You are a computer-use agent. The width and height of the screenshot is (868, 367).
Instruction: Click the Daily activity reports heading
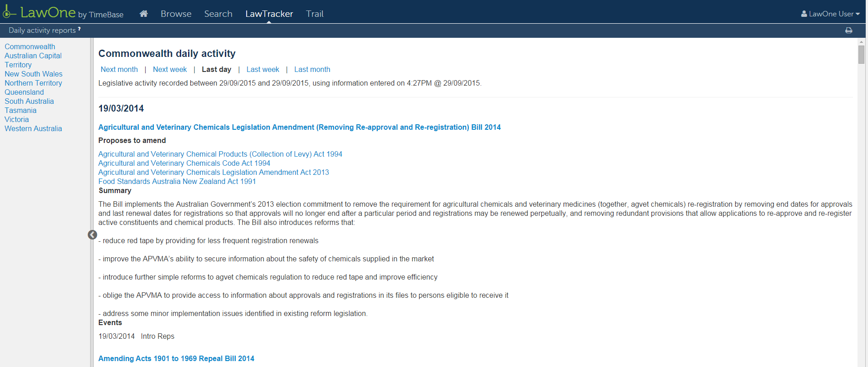pos(42,30)
